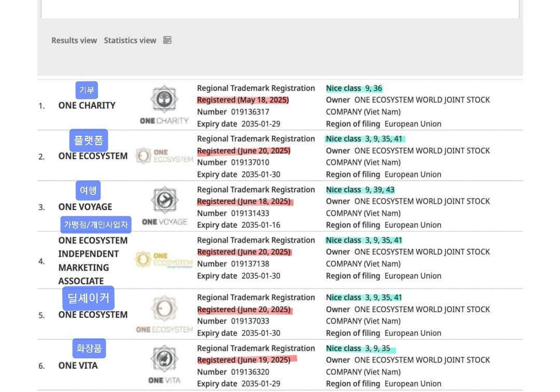Select registration number 019136320
Viewport: 560px width, 392px height.
pyautogui.click(x=250, y=372)
